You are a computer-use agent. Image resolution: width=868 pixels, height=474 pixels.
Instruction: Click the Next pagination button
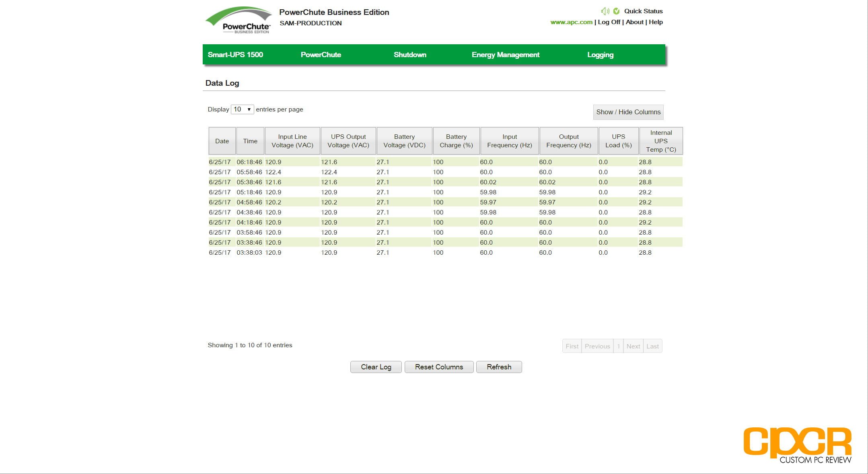tap(633, 346)
